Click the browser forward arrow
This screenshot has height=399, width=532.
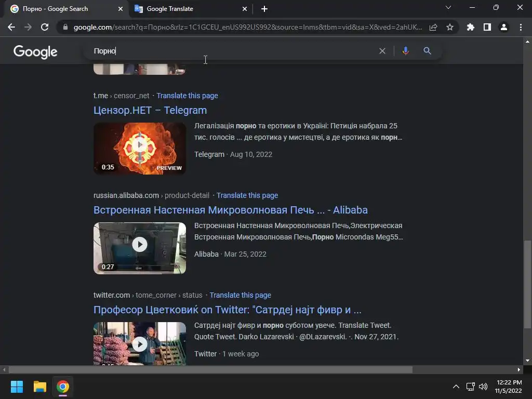tap(28, 27)
